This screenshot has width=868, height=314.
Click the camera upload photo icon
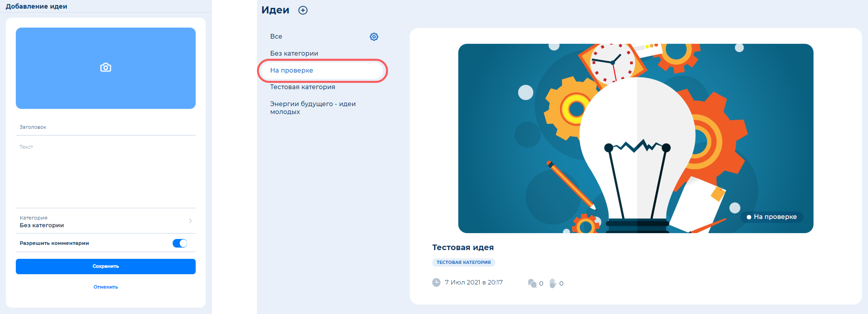(x=105, y=68)
